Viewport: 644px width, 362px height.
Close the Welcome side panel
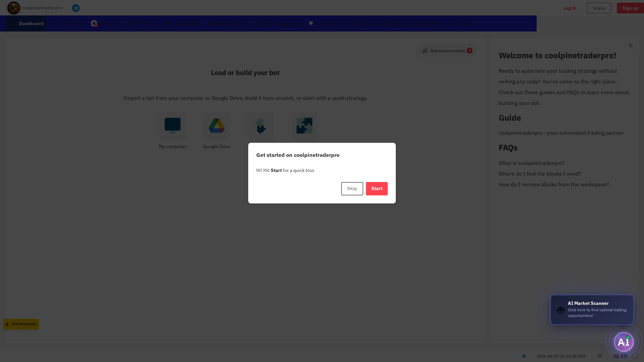(x=631, y=46)
